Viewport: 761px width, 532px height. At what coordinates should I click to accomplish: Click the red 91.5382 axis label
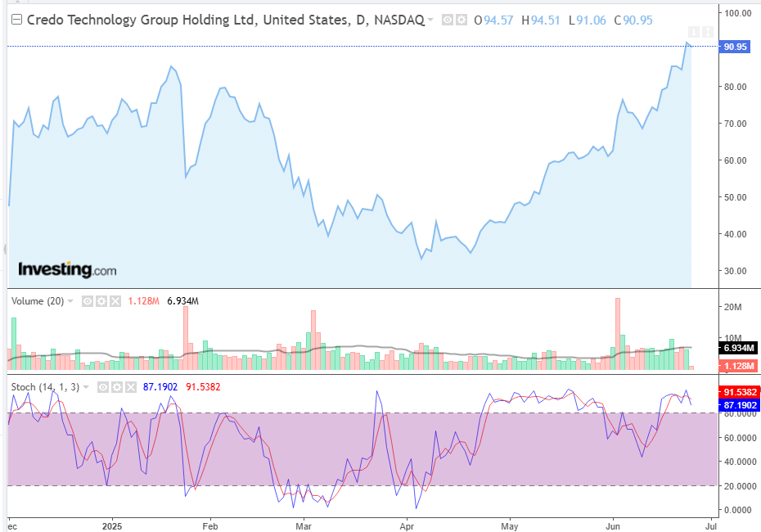[x=739, y=392]
